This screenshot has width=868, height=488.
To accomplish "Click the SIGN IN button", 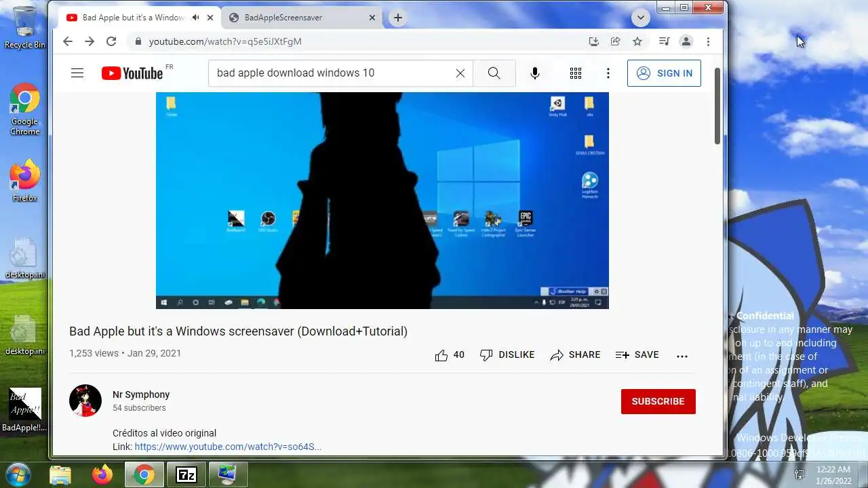I will [664, 73].
